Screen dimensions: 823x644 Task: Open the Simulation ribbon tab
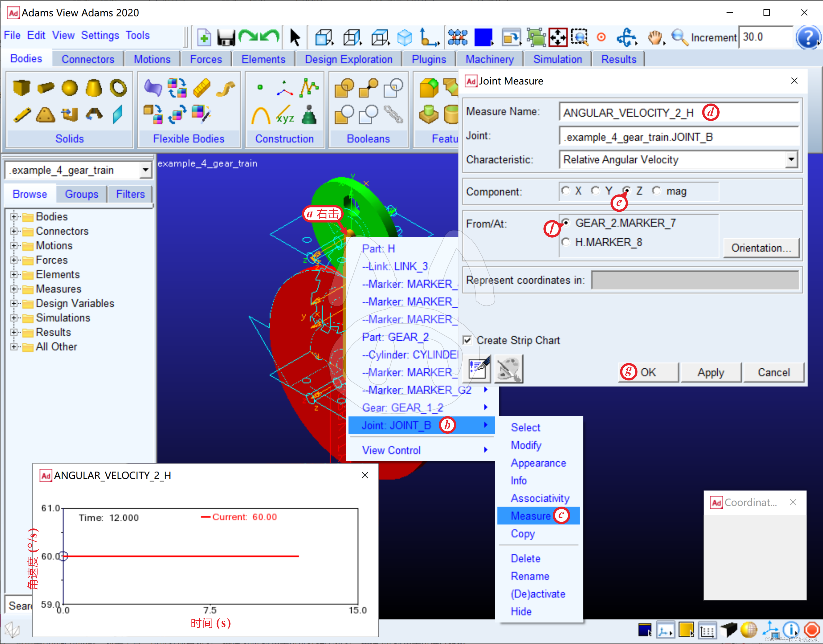click(x=557, y=59)
